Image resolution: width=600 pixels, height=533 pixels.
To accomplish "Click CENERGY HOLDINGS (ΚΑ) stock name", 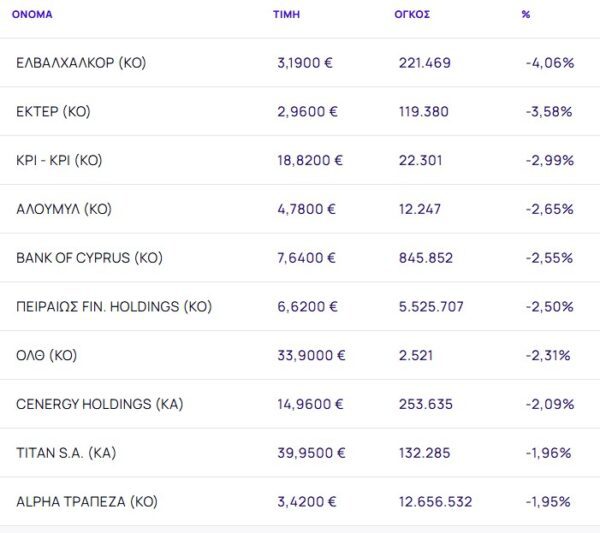I will click(x=100, y=404).
